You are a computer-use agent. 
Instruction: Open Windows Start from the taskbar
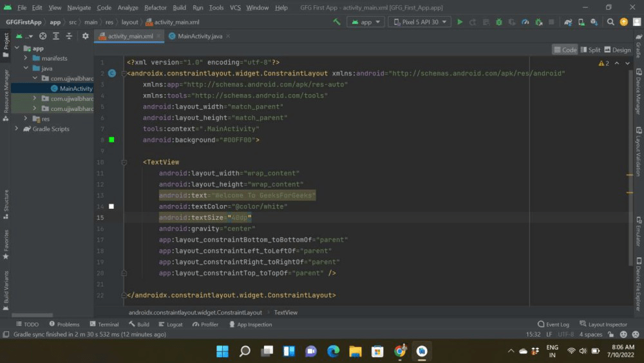coord(222,351)
